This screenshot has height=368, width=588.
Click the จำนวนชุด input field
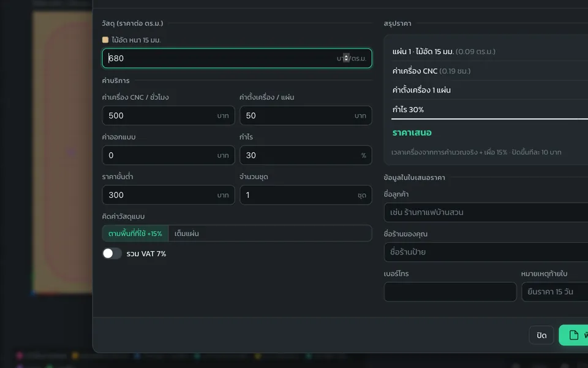coord(306,195)
